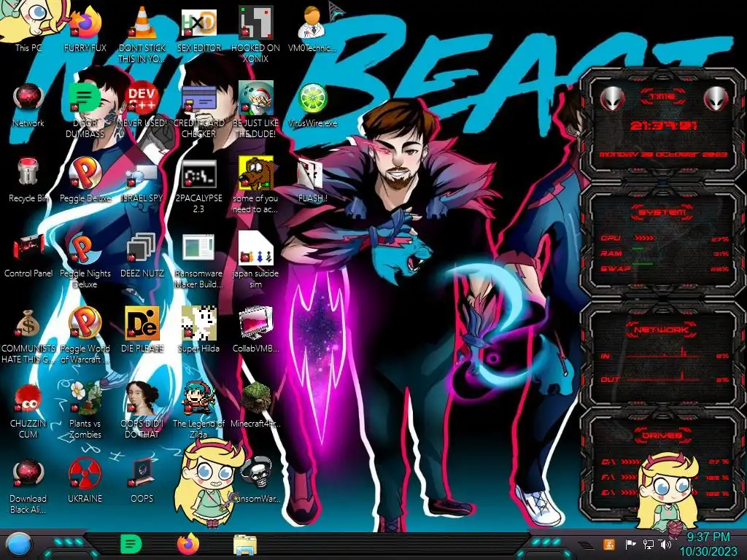Launch the Plants vs Zombies icon
The width and height of the screenshot is (747, 560).
point(85,399)
